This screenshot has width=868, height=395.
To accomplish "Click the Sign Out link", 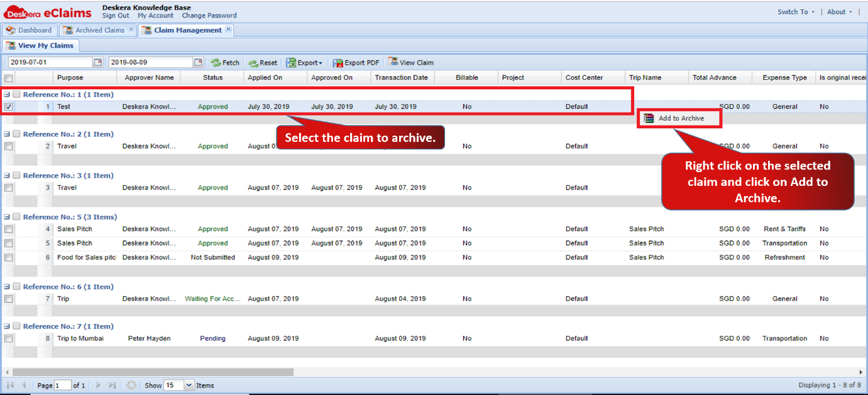I will [x=116, y=16].
